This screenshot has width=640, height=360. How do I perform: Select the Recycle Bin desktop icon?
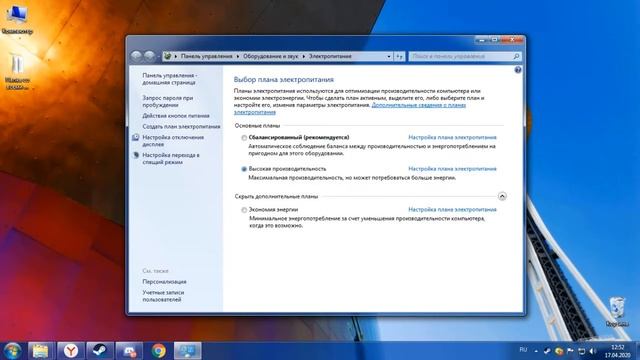617,312
